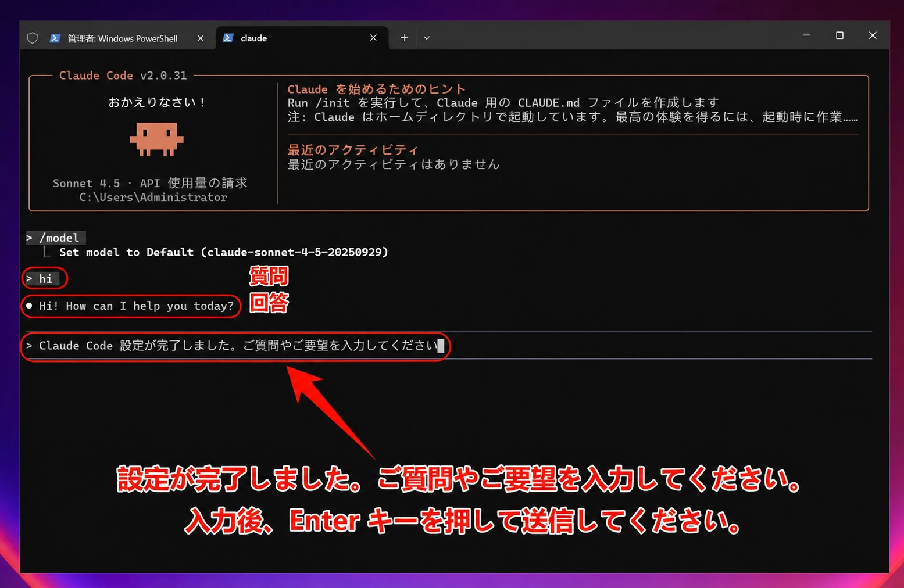Close the terminal window

[873, 35]
